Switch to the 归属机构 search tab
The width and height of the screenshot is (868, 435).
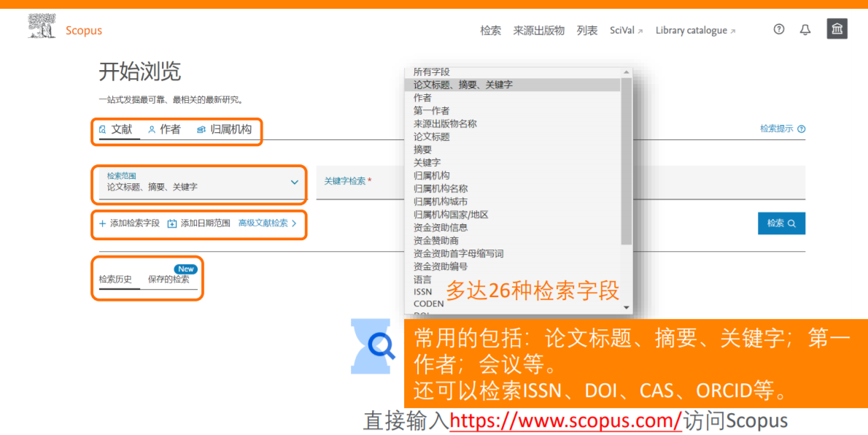(224, 130)
